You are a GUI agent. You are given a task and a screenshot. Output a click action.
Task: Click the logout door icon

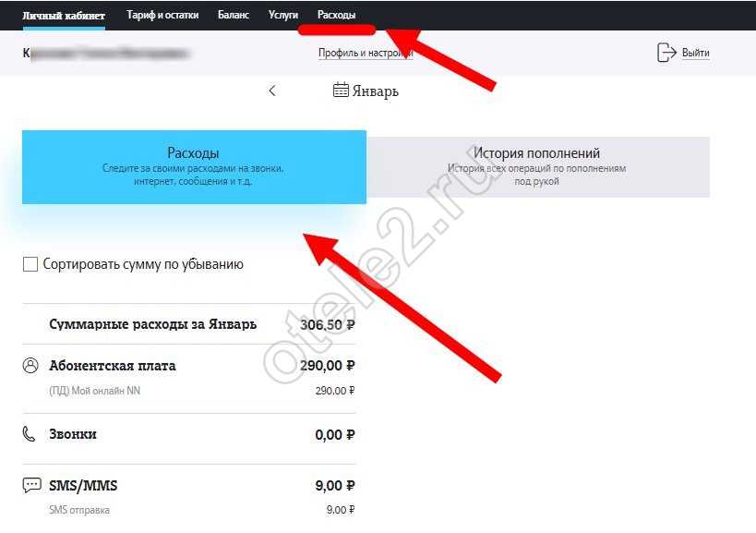666,52
